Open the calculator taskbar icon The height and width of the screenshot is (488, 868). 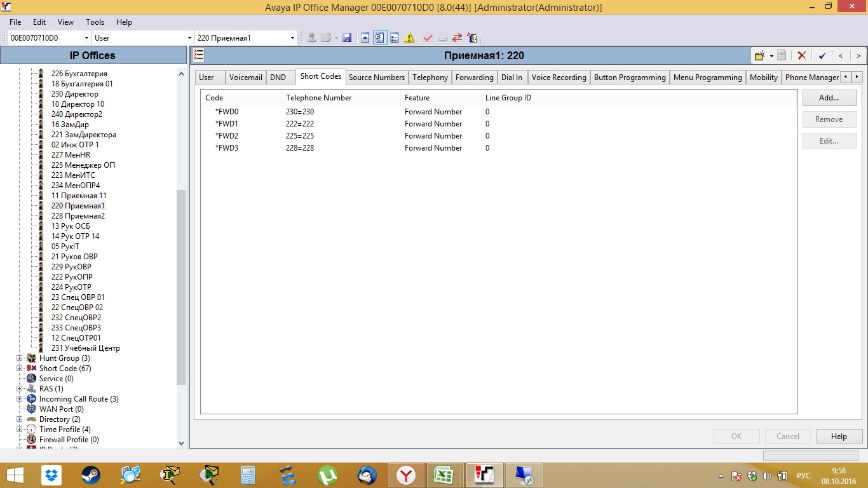[248, 475]
